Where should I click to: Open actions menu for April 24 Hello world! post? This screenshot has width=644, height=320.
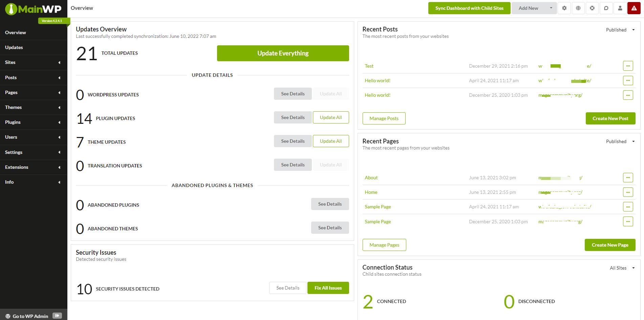pyautogui.click(x=628, y=81)
